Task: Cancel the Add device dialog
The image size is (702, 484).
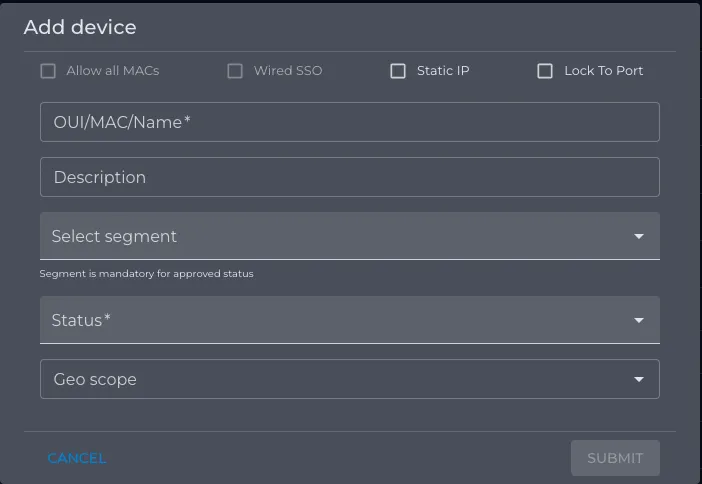Action: (77, 458)
